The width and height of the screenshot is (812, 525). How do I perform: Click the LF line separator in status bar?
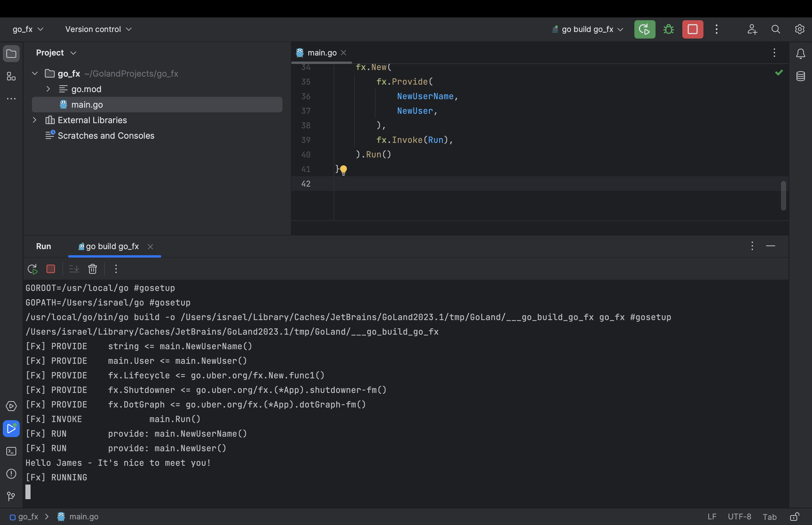click(x=712, y=517)
